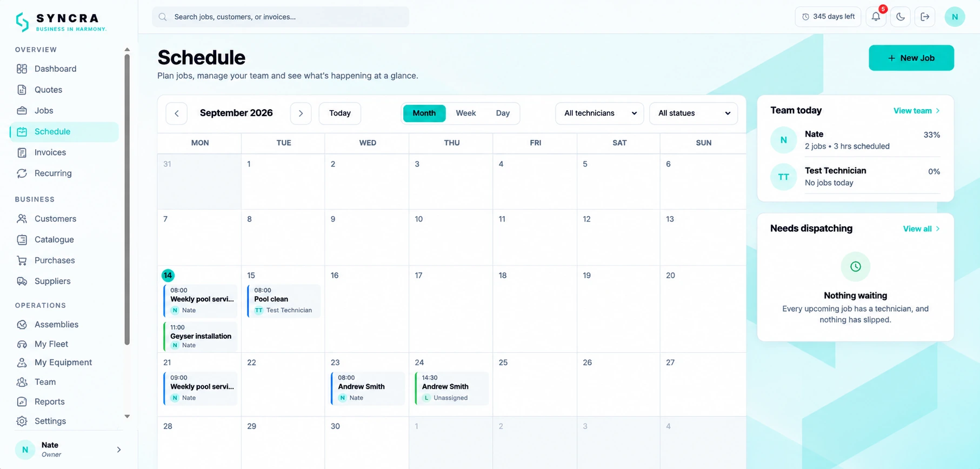The height and width of the screenshot is (469, 980).
Task: Click the Purchases cart icon
Action: [22, 260]
